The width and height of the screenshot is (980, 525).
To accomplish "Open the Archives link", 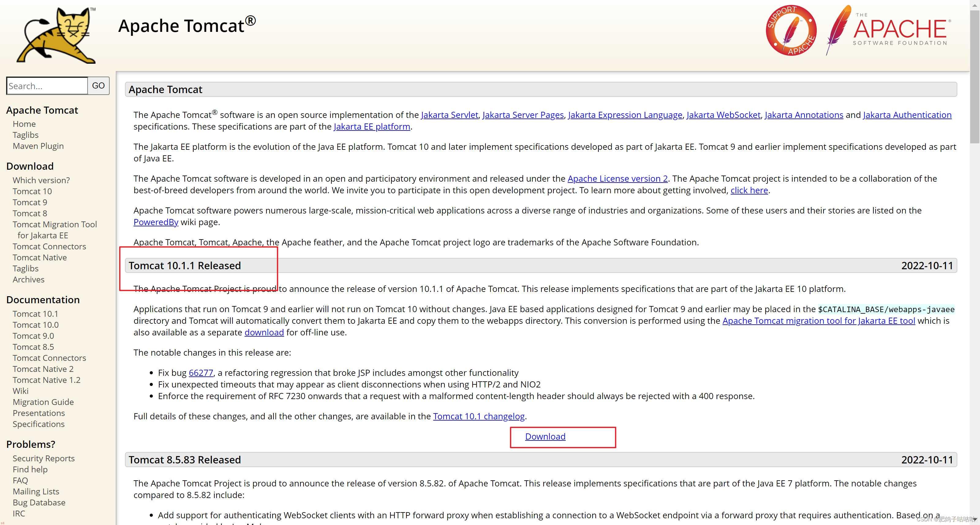I will (x=28, y=280).
